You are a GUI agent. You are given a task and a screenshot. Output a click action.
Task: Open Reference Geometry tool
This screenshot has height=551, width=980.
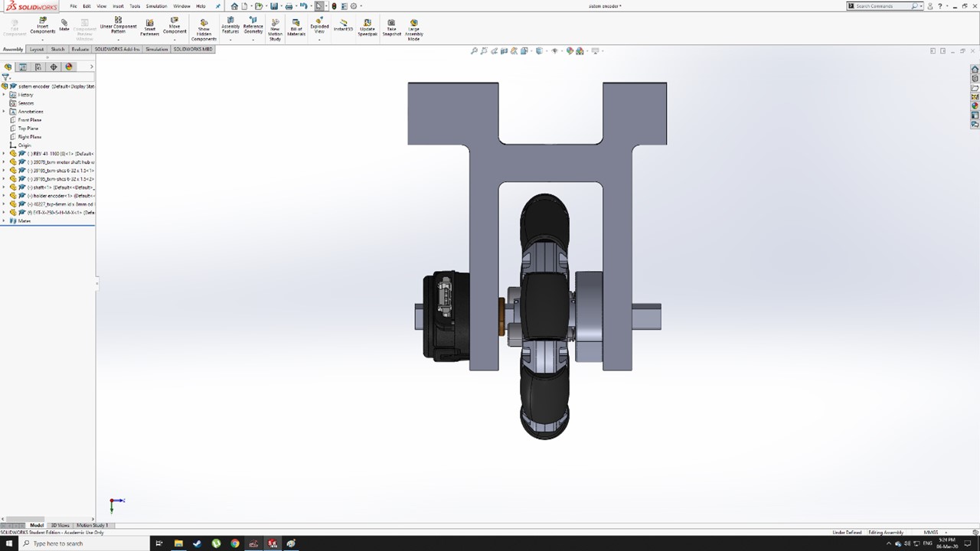click(253, 25)
